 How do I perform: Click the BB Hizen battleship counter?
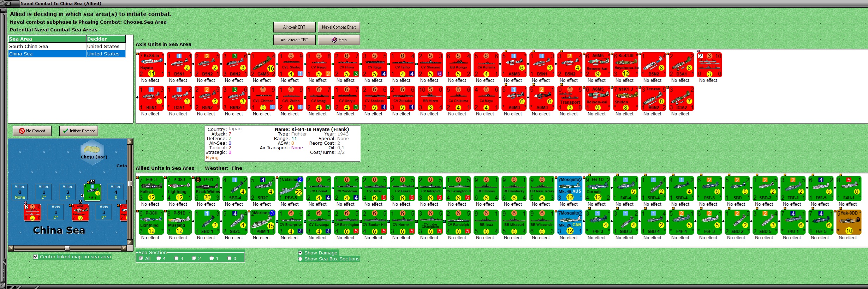point(430,98)
